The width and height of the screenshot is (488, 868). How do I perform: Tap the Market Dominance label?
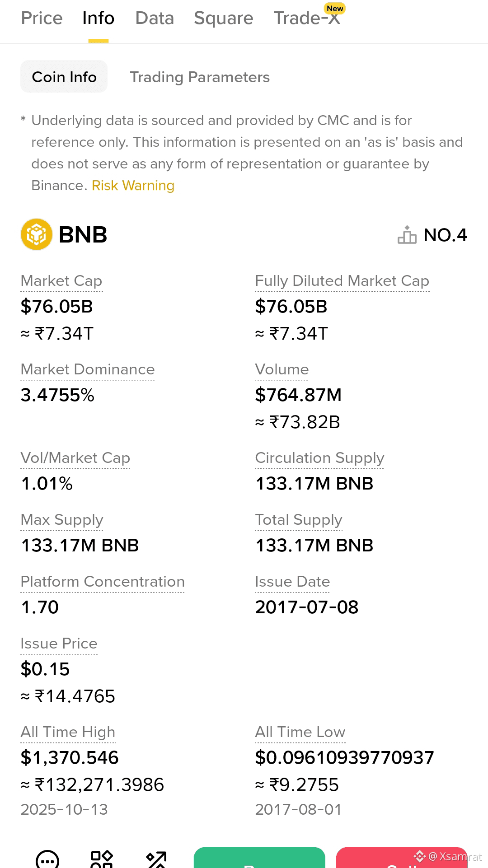tap(88, 369)
